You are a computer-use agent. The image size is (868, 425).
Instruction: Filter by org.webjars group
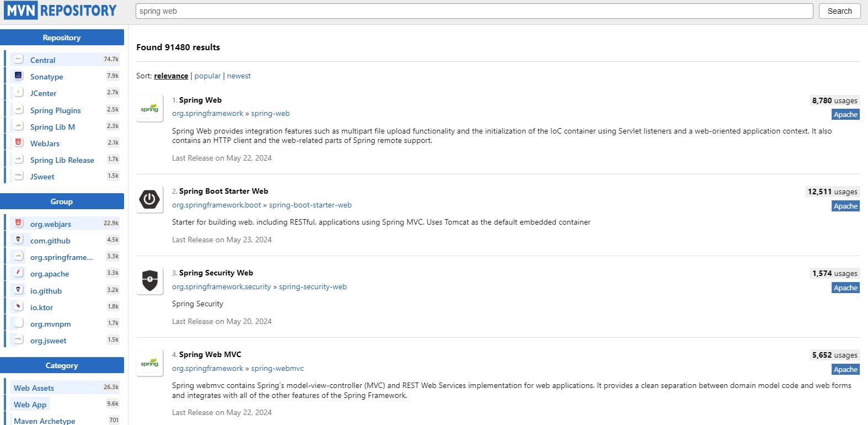pyautogui.click(x=50, y=224)
